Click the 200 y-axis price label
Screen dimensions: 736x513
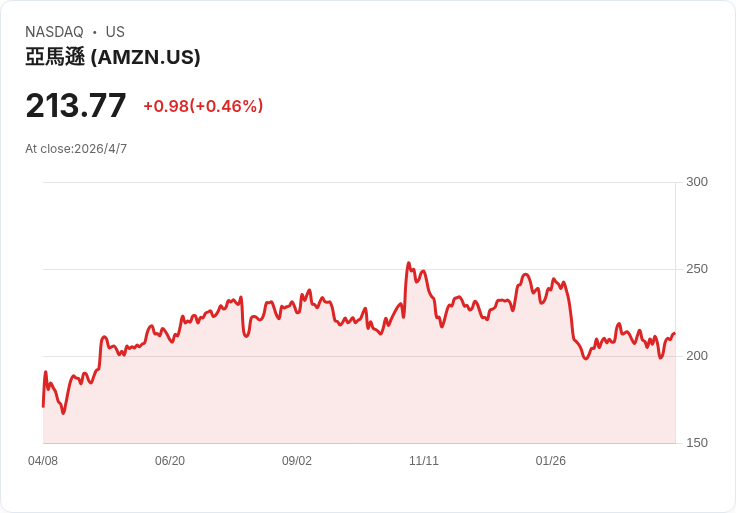point(697,356)
